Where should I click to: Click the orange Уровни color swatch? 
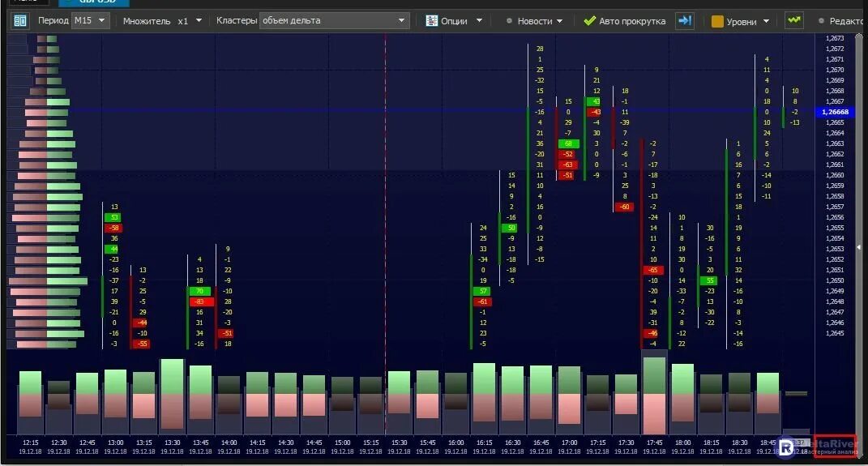[717, 22]
